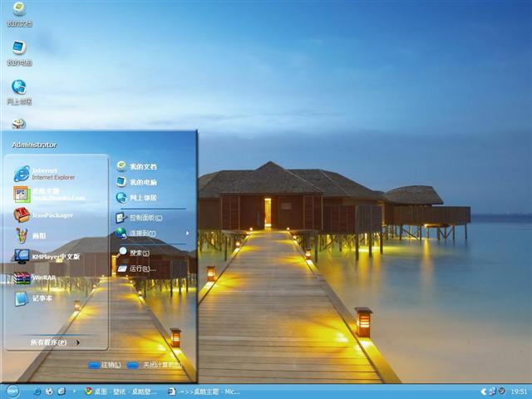This screenshot has width=532, height=399.
Task: Select 我的文档 in Start menu right column
Action: [136, 166]
